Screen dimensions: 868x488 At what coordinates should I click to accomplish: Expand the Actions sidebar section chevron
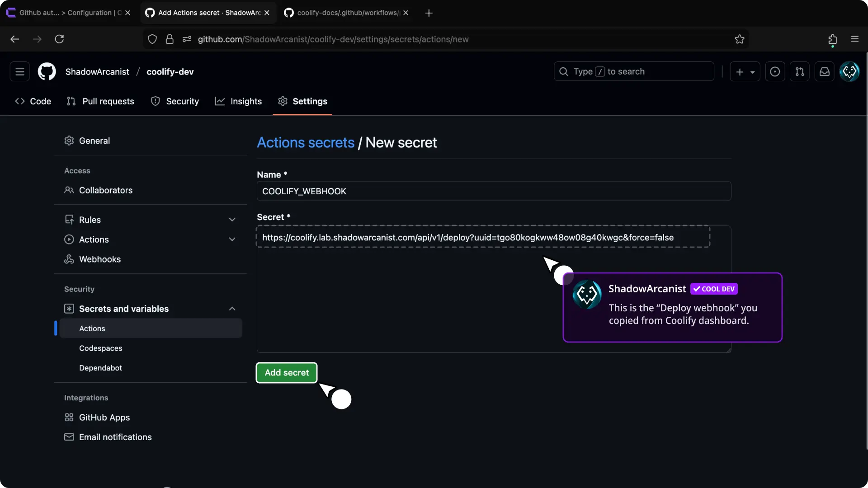(232, 239)
